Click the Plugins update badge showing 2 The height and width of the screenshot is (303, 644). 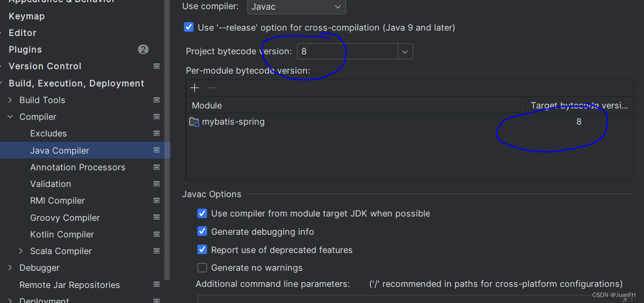[143, 49]
